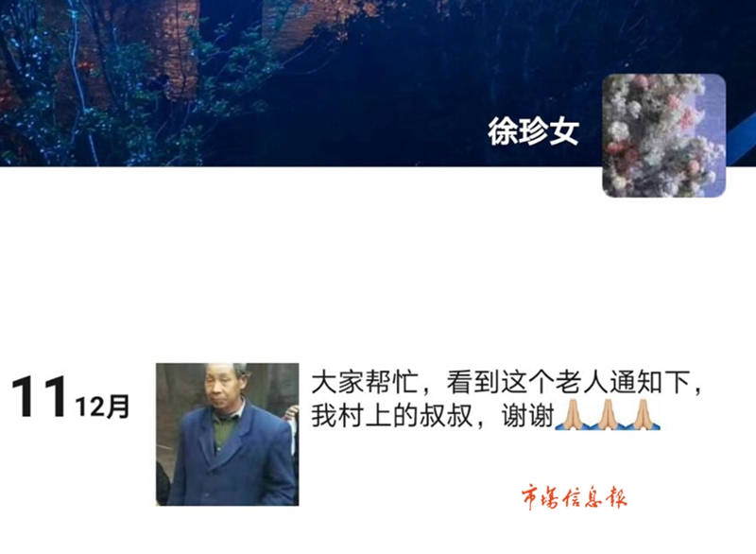This screenshot has width=756, height=554.
Task: Click the first praying hands emoji
Action: pyautogui.click(x=573, y=415)
